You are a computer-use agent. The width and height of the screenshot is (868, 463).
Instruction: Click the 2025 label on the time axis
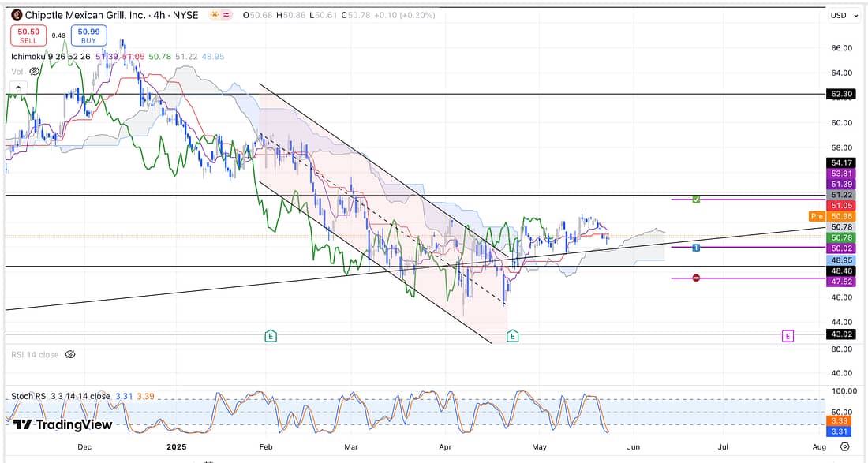point(177,446)
